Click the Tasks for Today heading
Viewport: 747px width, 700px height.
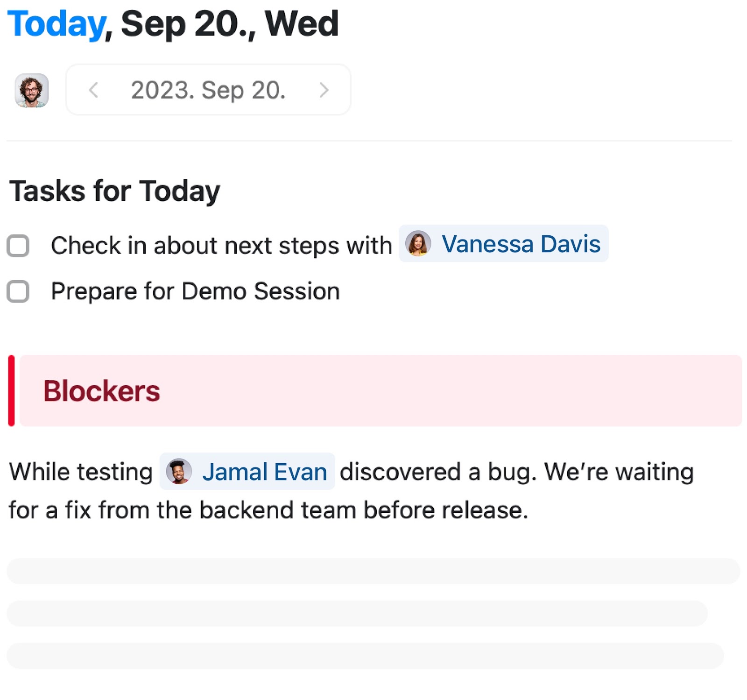click(x=114, y=191)
